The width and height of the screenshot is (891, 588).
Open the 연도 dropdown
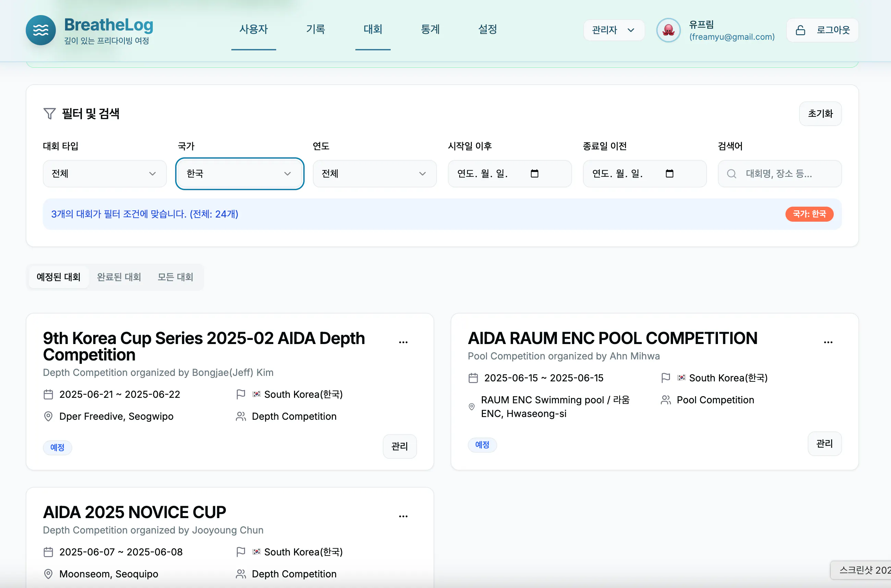[x=375, y=174]
